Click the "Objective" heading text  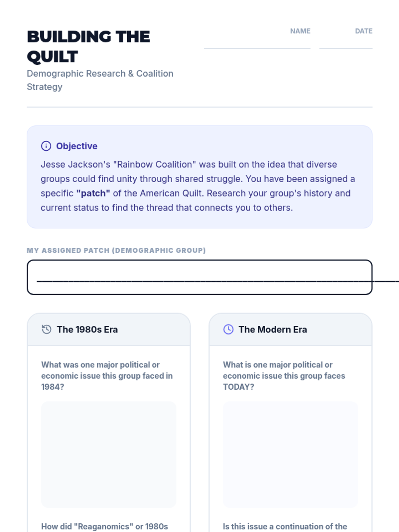coord(76,146)
